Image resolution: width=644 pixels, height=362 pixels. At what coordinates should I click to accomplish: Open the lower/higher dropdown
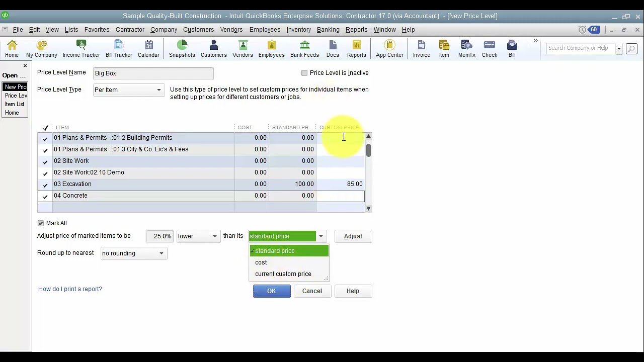point(215,236)
